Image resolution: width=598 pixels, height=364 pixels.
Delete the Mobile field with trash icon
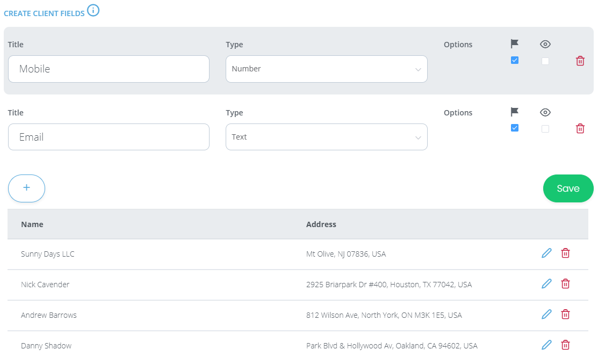pos(580,61)
